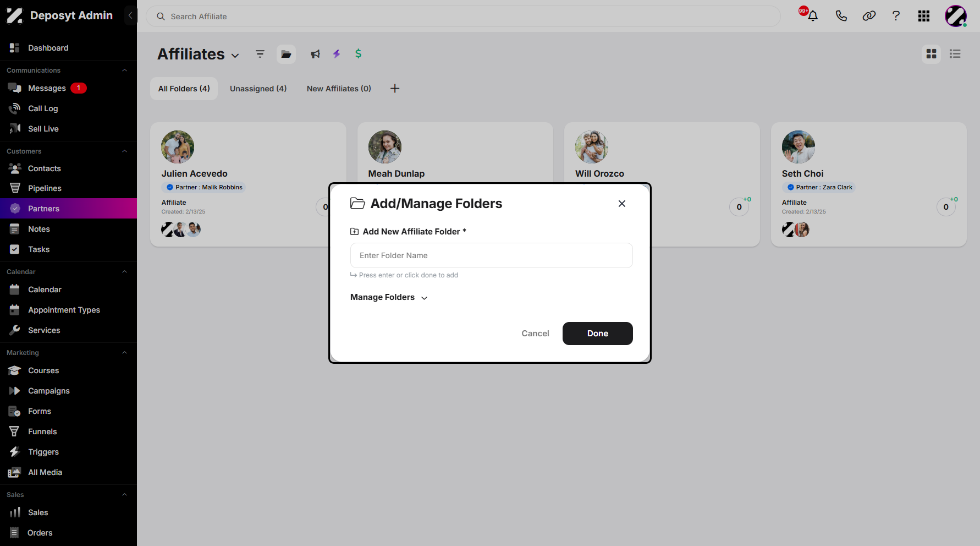Open Julien Acevedo's profile photo

point(178,147)
